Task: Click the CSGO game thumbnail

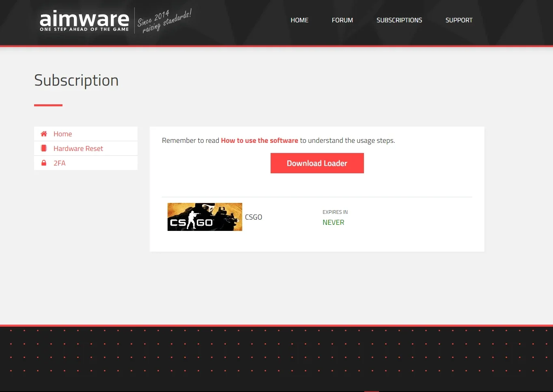Action: (205, 217)
